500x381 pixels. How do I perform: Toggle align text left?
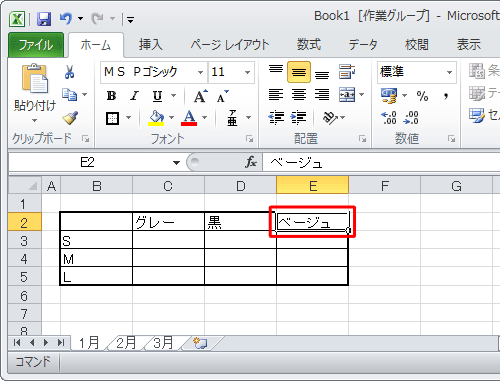click(x=276, y=95)
